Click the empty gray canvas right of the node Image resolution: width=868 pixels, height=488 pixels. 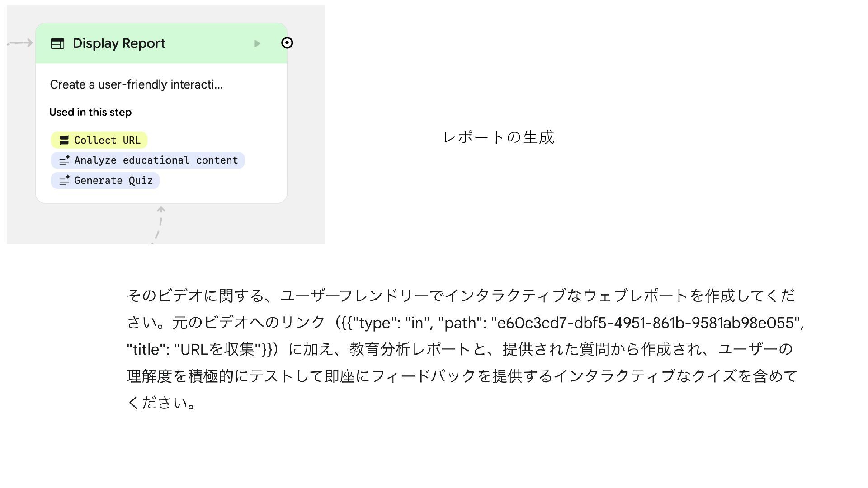point(307,136)
